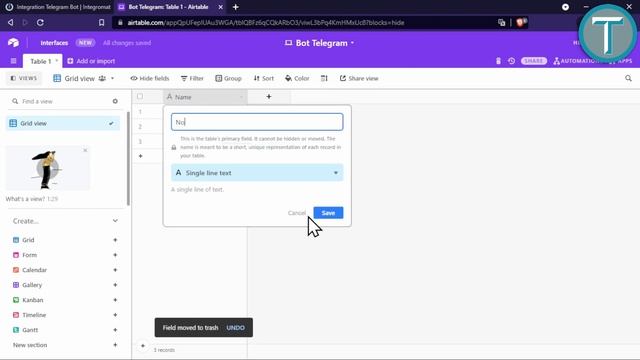Click UNDO in the trash notification

(236, 327)
